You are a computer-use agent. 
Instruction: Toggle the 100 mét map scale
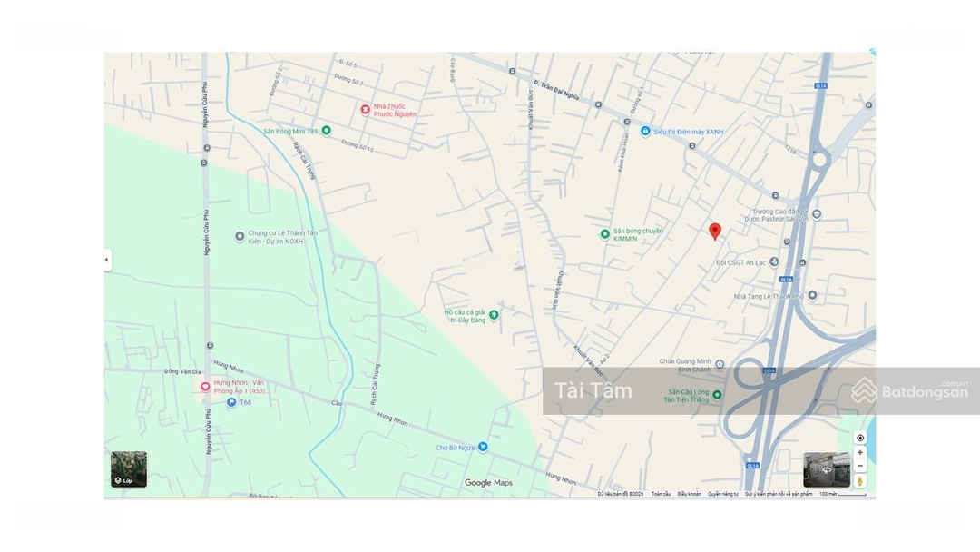coord(841,494)
